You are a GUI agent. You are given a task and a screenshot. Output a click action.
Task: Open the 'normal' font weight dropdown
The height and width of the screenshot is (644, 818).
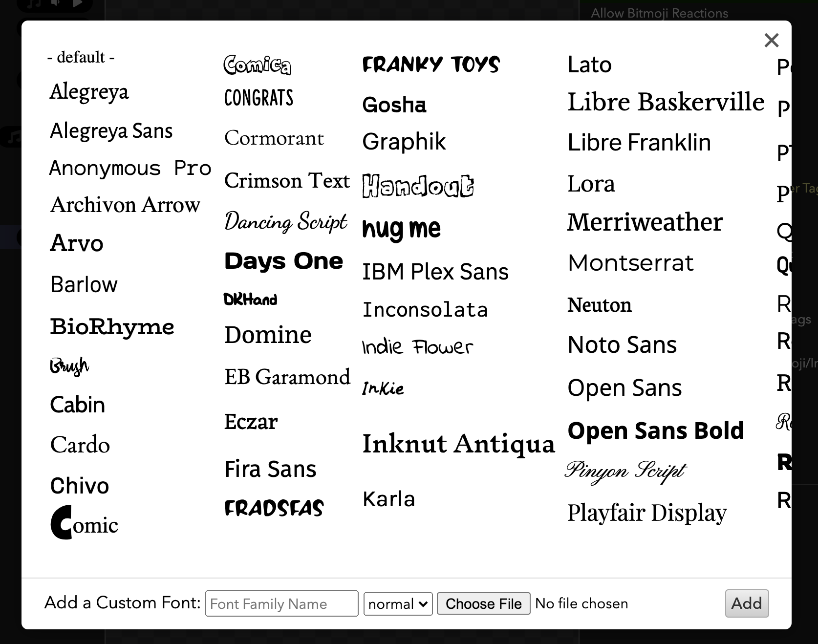coord(398,604)
